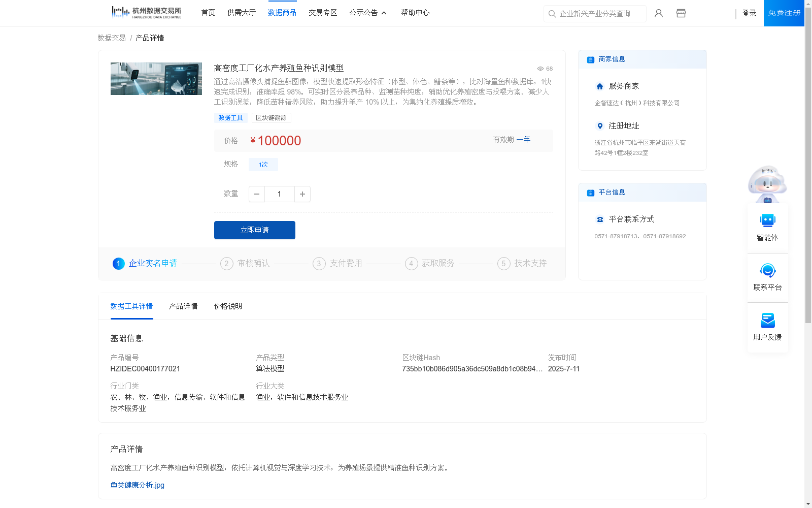Open 数据商品 navigation item

click(282, 13)
